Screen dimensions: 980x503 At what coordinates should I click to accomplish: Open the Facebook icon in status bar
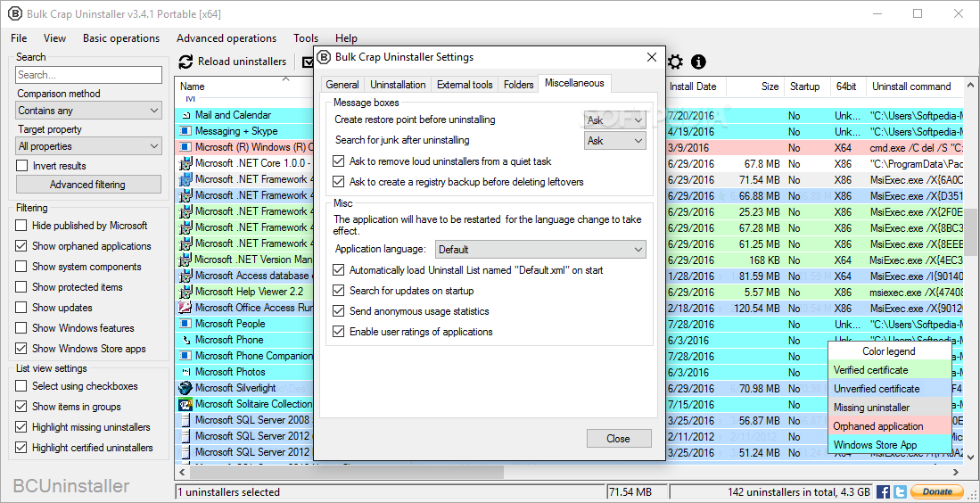883,491
